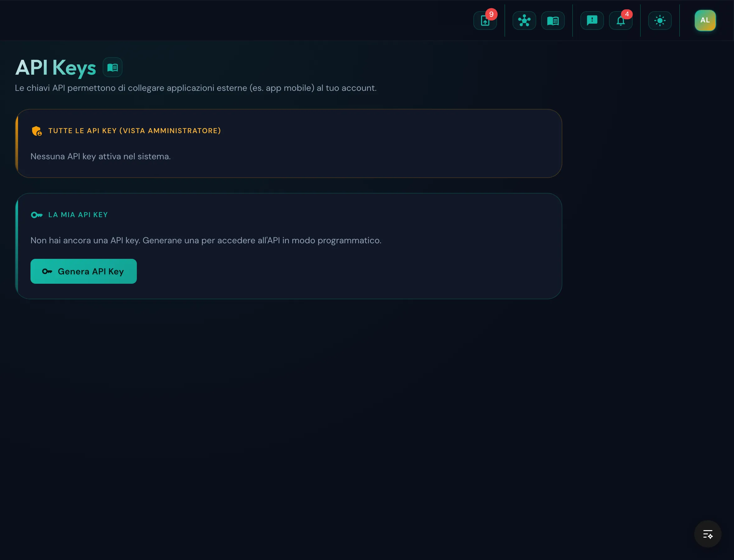The image size is (734, 560).
Task: Click the admin shield icon
Action: (x=37, y=131)
